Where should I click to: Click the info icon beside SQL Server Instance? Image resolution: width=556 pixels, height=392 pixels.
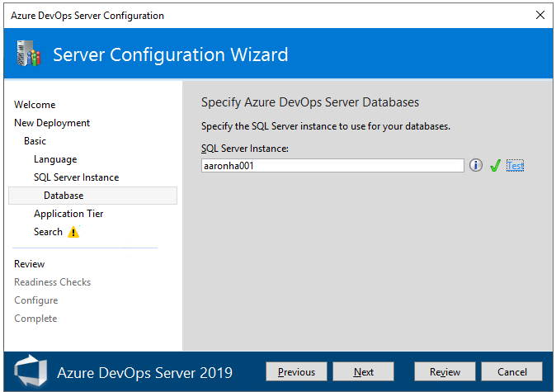tap(476, 166)
